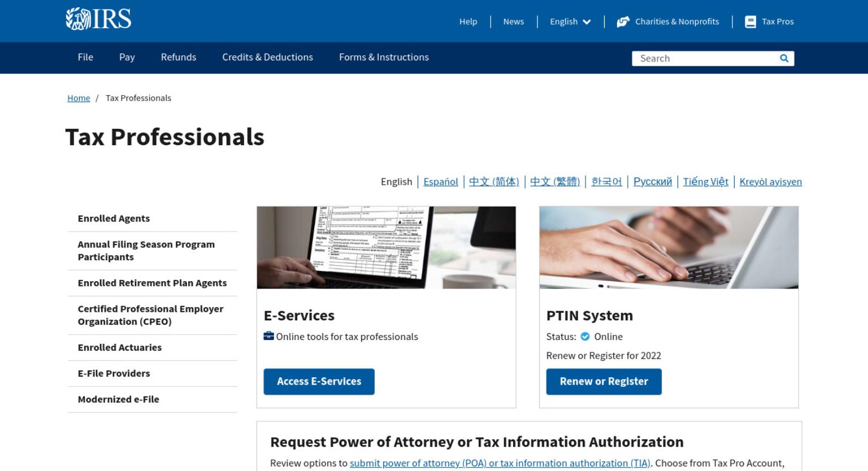Image resolution: width=868 pixels, height=471 pixels.
Task: Open the Refunds menu
Action: tap(179, 57)
